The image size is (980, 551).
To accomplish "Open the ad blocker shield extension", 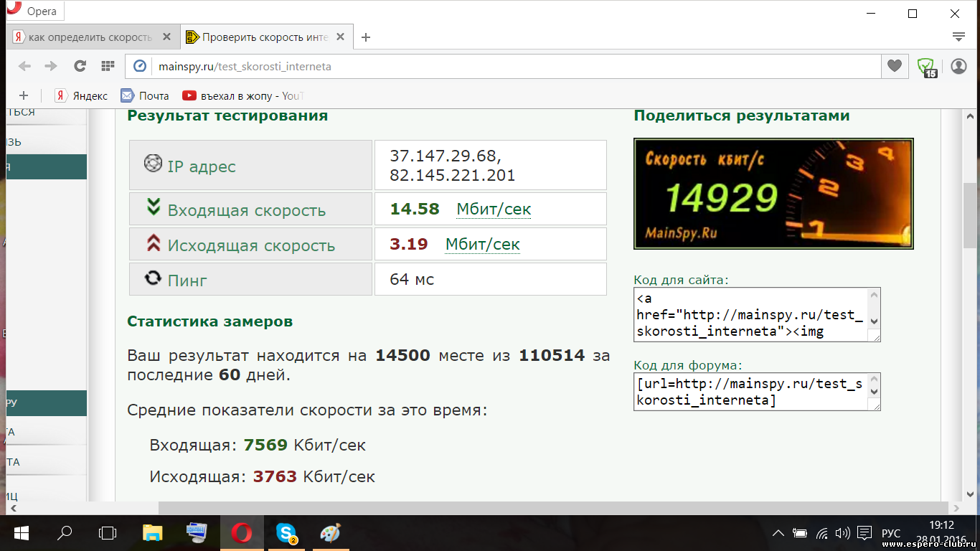I will click(927, 67).
